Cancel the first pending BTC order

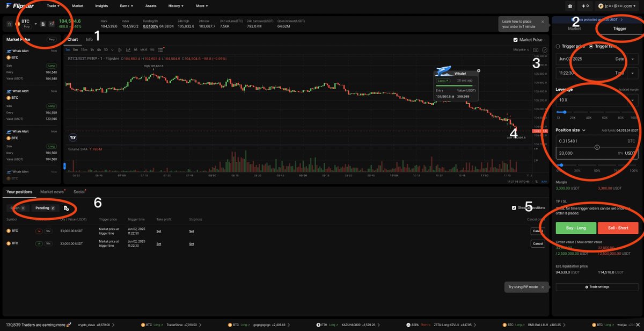point(538,231)
